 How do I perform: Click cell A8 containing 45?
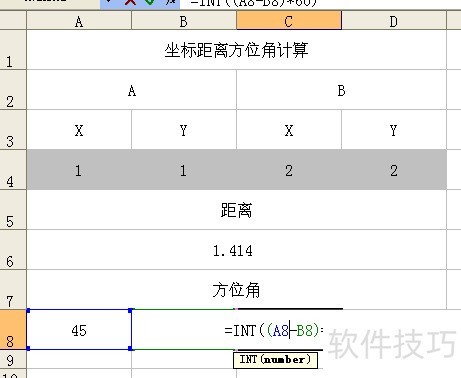[79, 329]
